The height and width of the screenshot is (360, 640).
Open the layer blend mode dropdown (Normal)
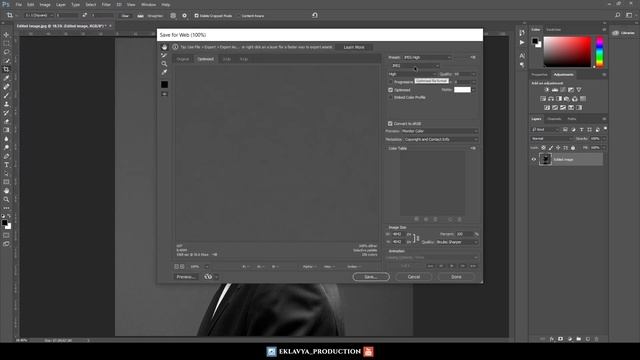click(x=551, y=139)
